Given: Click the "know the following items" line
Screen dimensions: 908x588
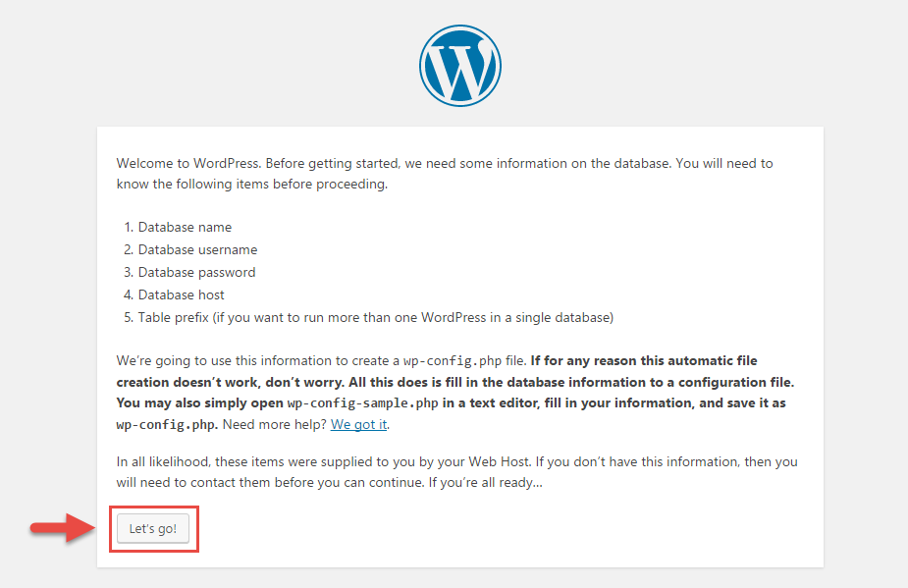Looking at the screenshot, I should tap(252, 185).
